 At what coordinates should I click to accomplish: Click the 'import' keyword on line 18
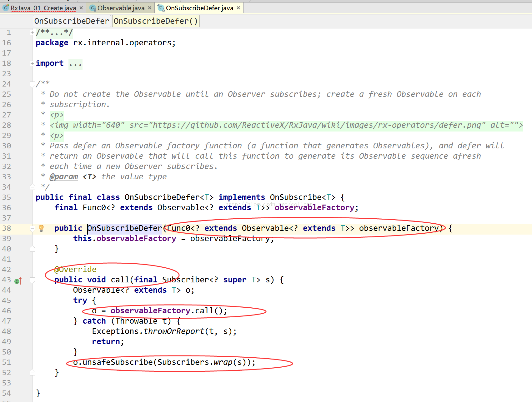[x=50, y=63]
